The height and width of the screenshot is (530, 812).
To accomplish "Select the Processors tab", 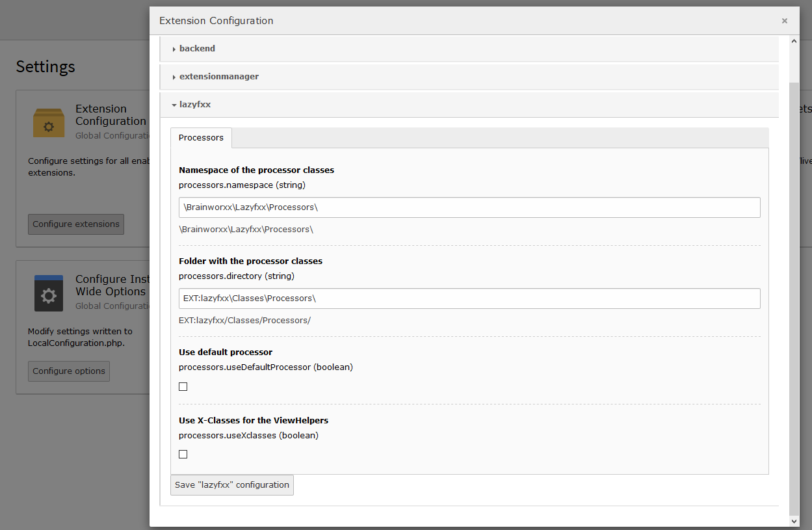I will click(201, 138).
